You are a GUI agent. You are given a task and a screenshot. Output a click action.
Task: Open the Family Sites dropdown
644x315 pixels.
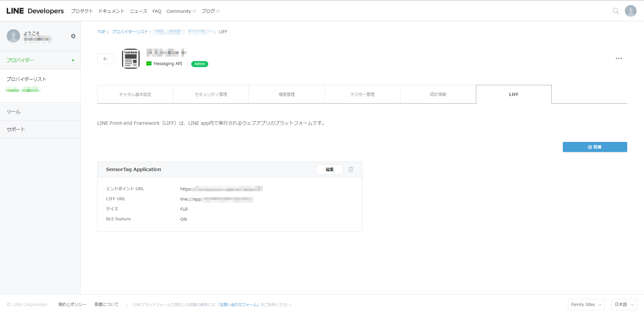coord(586,305)
